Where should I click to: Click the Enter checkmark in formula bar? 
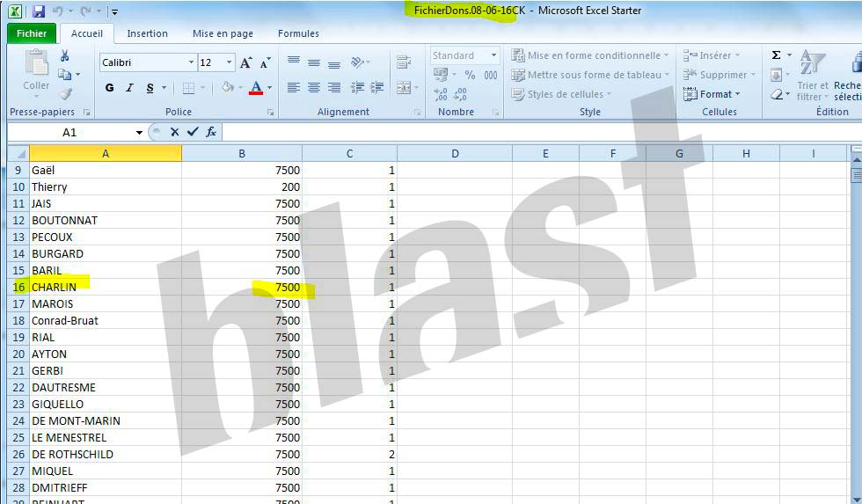click(193, 132)
